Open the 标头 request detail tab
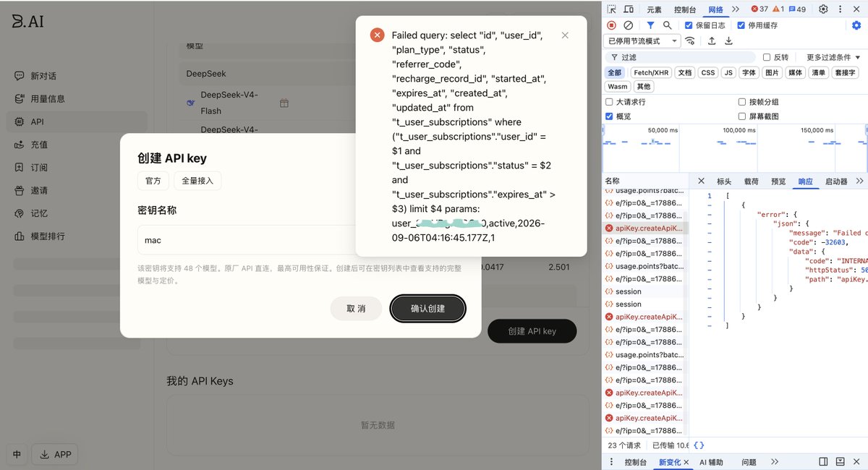This screenshot has height=470, width=868. [724, 181]
